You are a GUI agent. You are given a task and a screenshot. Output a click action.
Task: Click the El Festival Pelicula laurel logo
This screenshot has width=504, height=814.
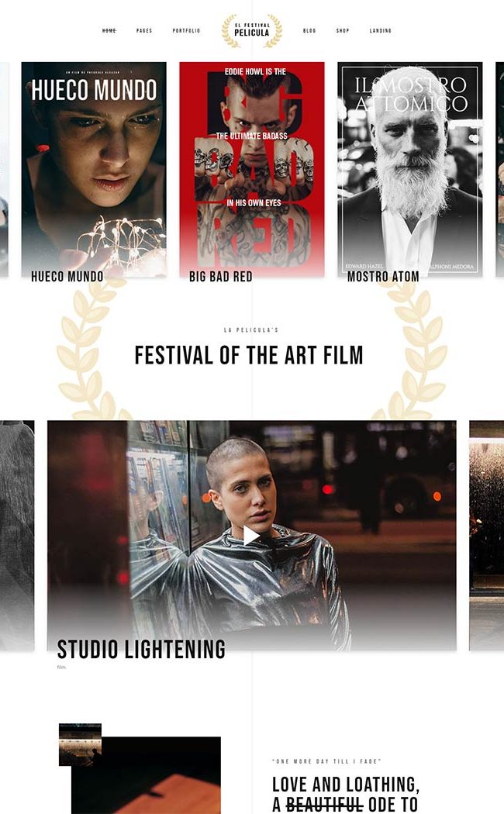point(252,31)
